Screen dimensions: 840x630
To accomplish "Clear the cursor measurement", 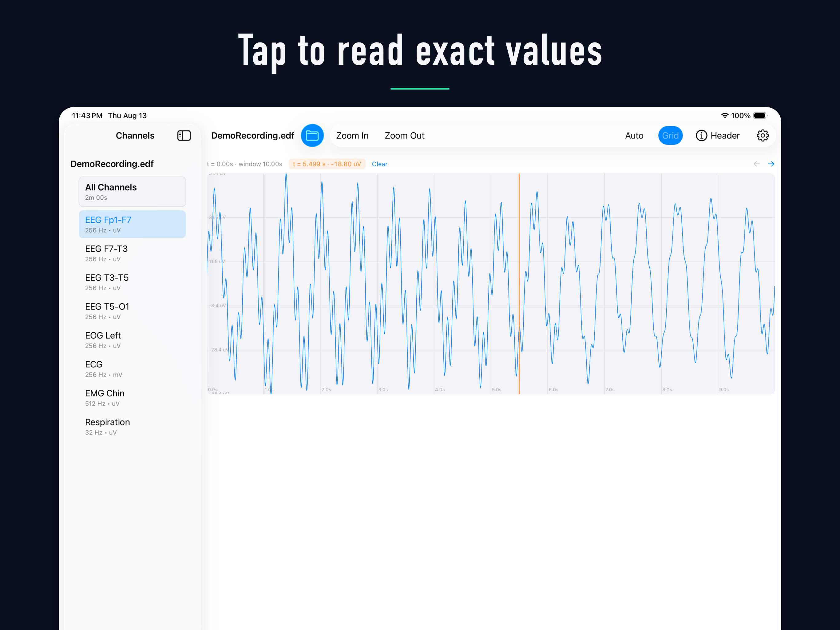I will (x=379, y=164).
